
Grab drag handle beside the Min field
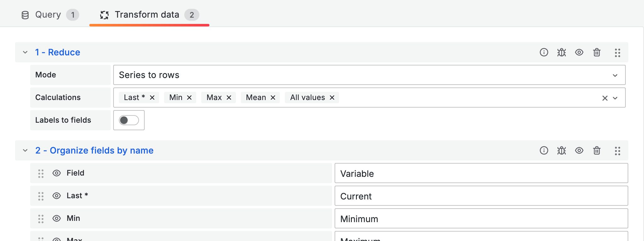click(41, 219)
